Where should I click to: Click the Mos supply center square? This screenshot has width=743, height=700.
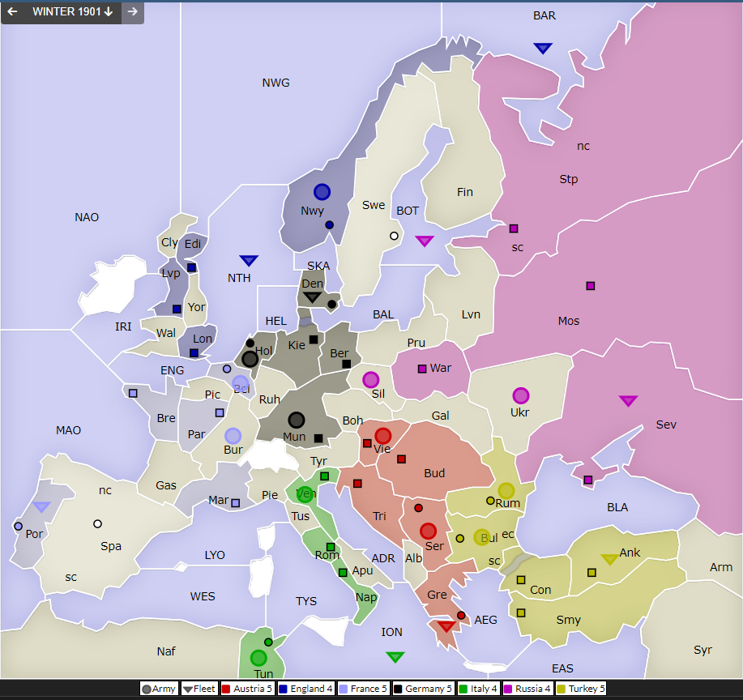tap(591, 286)
